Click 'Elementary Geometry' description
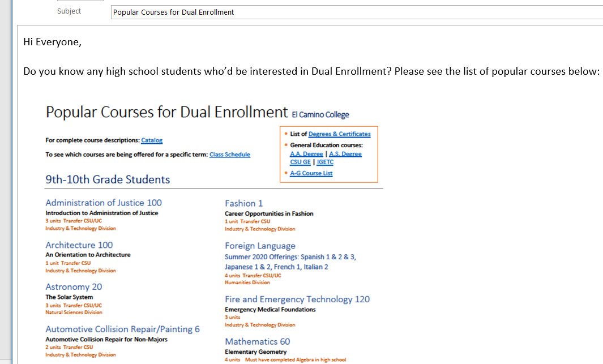This screenshot has width=603, height=364. [256, 352]
